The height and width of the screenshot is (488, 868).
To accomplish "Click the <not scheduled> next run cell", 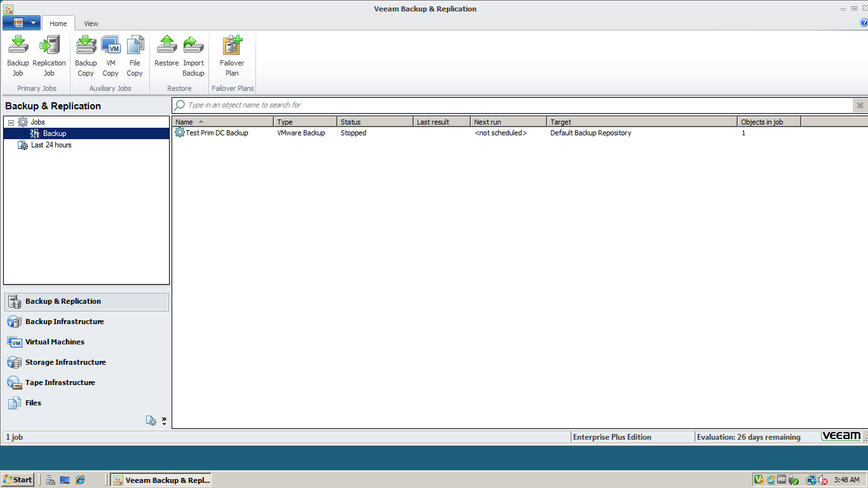I will [x=501, y=133].
